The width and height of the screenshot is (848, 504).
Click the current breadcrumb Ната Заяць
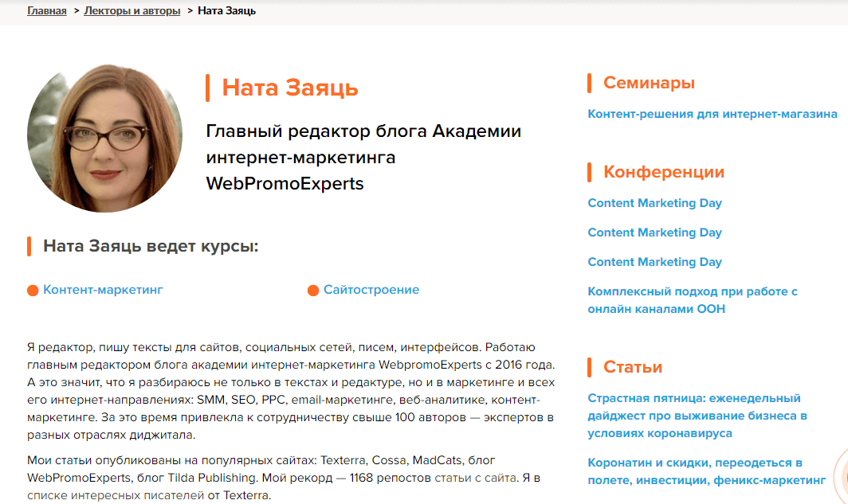point(226,11)
